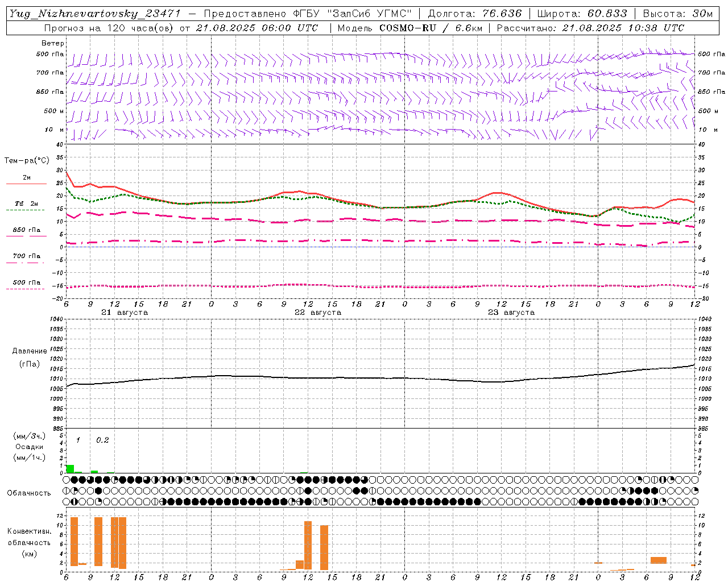Click the Тем-ра(°C) temperature section label
Viewport: 728px width, 582px height.
tap(27, 161)
